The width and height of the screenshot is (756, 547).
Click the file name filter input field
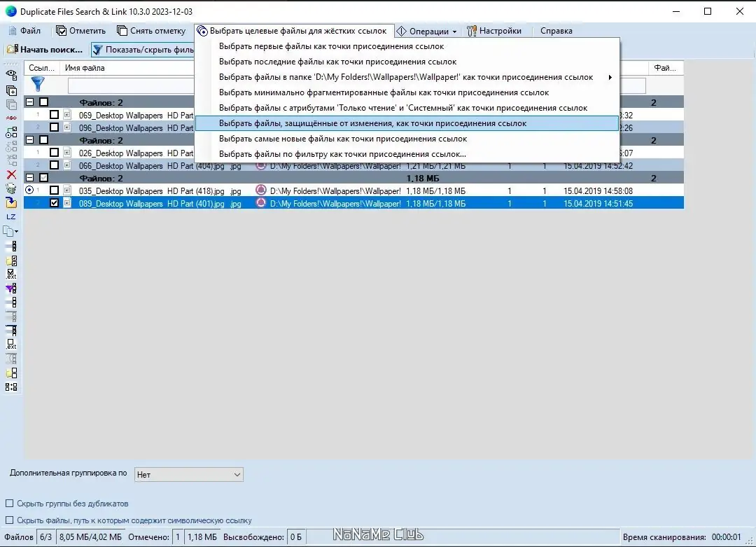point(131,86)
